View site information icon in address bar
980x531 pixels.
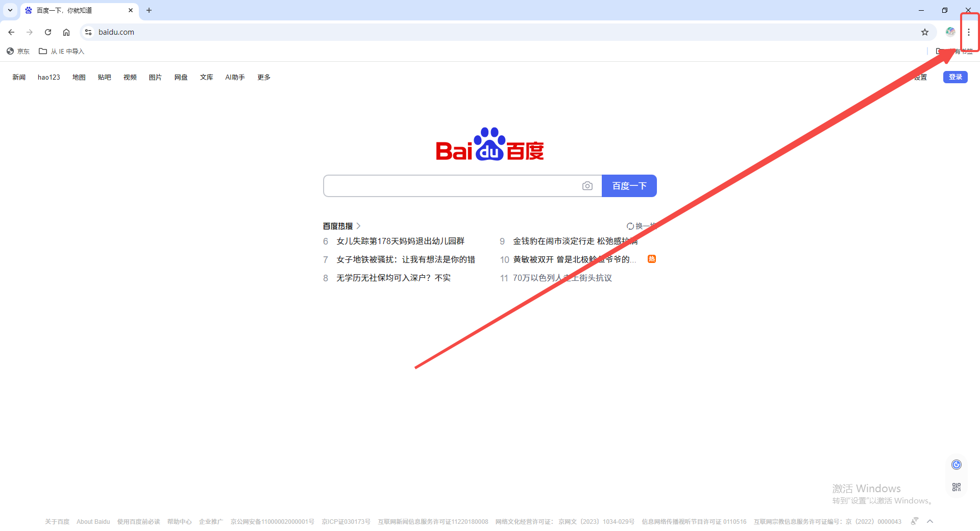[x=88, y=32]
